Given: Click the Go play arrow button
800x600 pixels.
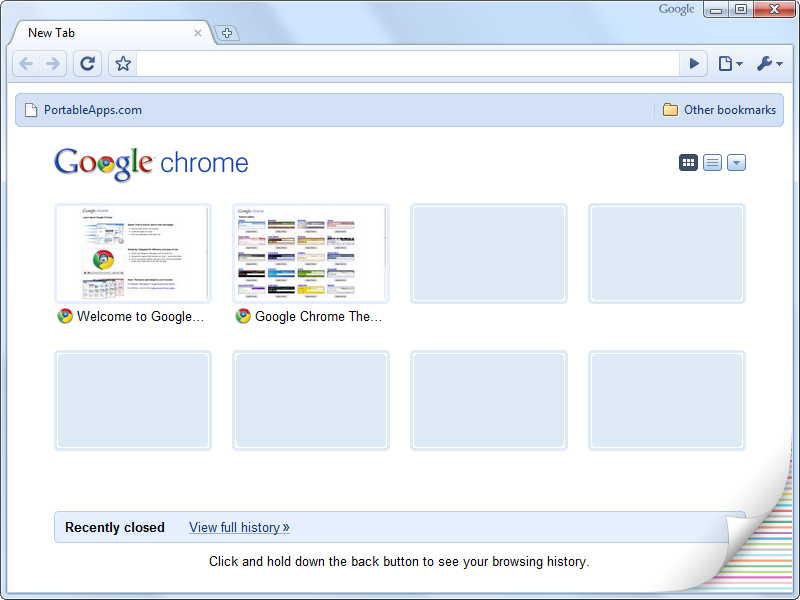Looking at the screenshot, I should point(693,64).
